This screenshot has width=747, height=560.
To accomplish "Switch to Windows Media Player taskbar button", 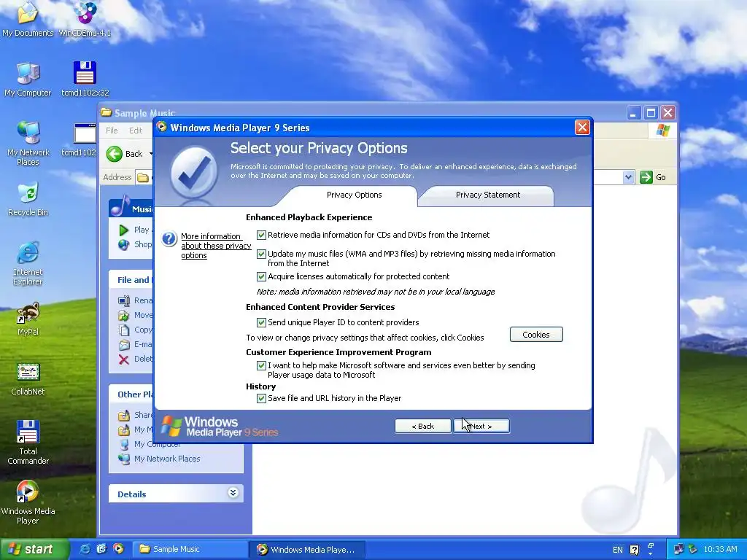I will 307,550.
